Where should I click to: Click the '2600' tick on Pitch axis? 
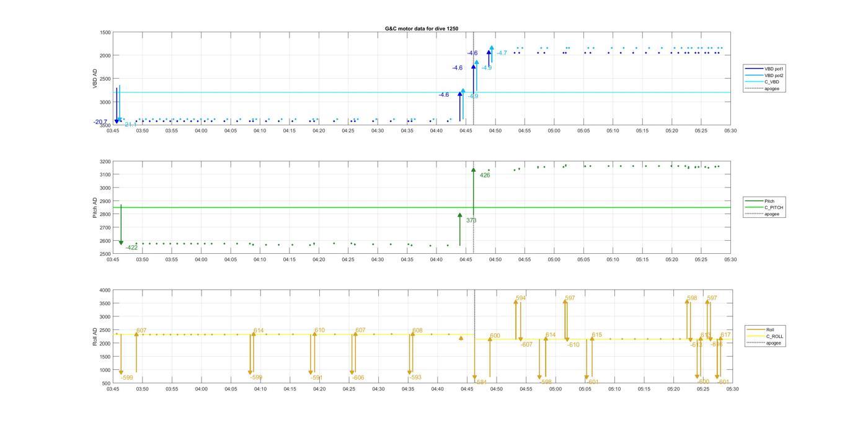tap(105, 241)
